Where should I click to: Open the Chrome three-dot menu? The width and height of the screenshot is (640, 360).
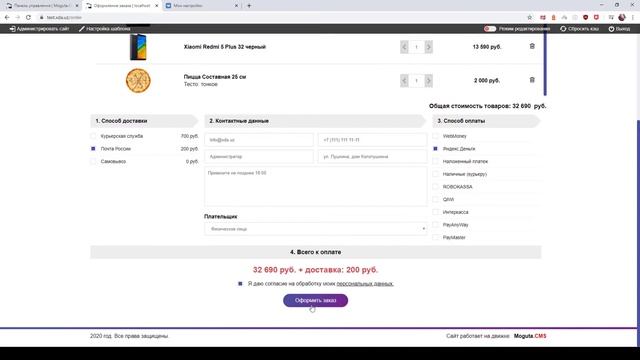633,18
